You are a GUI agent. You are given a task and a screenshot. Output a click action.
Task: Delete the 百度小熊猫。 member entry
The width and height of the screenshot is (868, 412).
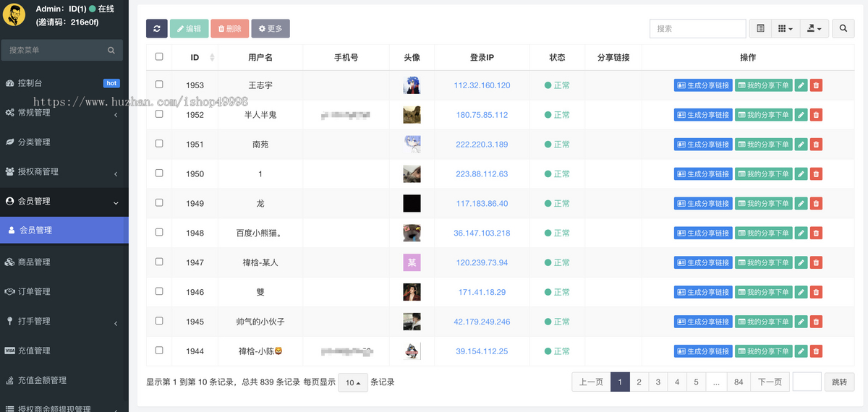tap(816, 233)
